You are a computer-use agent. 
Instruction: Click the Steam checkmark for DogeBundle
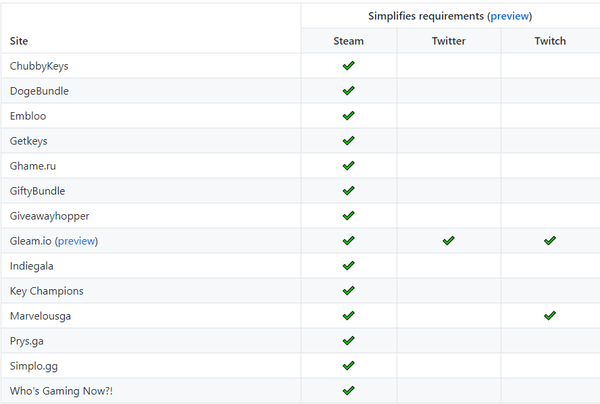[348, 91]
